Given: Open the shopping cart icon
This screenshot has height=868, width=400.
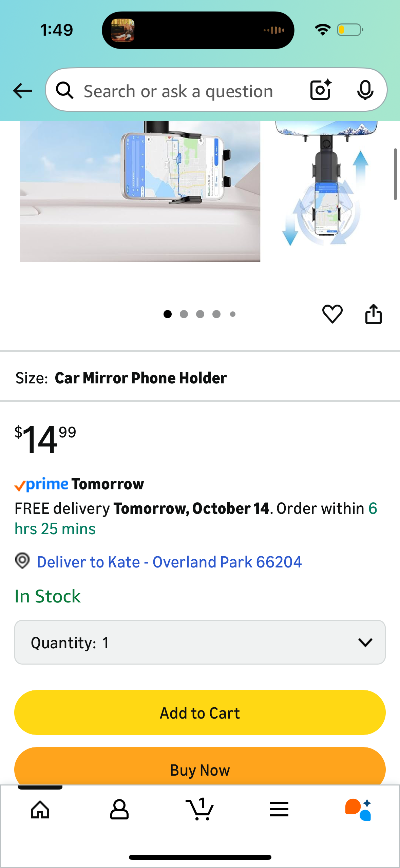Looking at the screenshot, I should coord(200,810).
